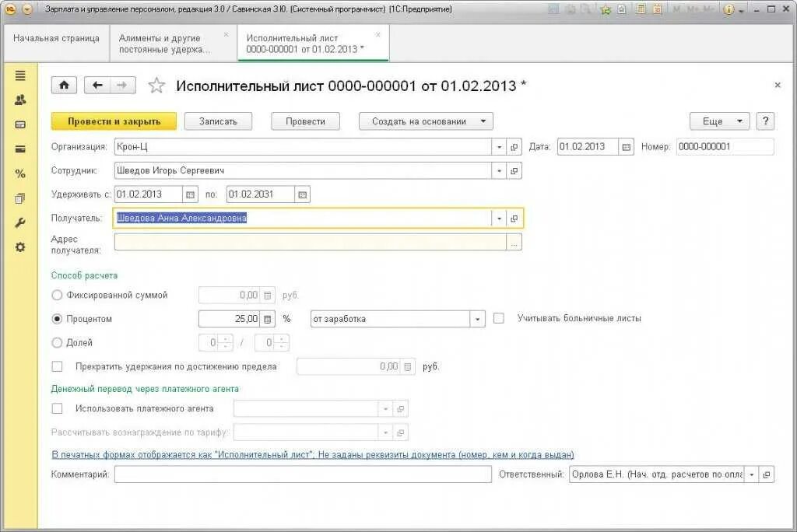Expand платежного агента dropdown list

point(385,409)
